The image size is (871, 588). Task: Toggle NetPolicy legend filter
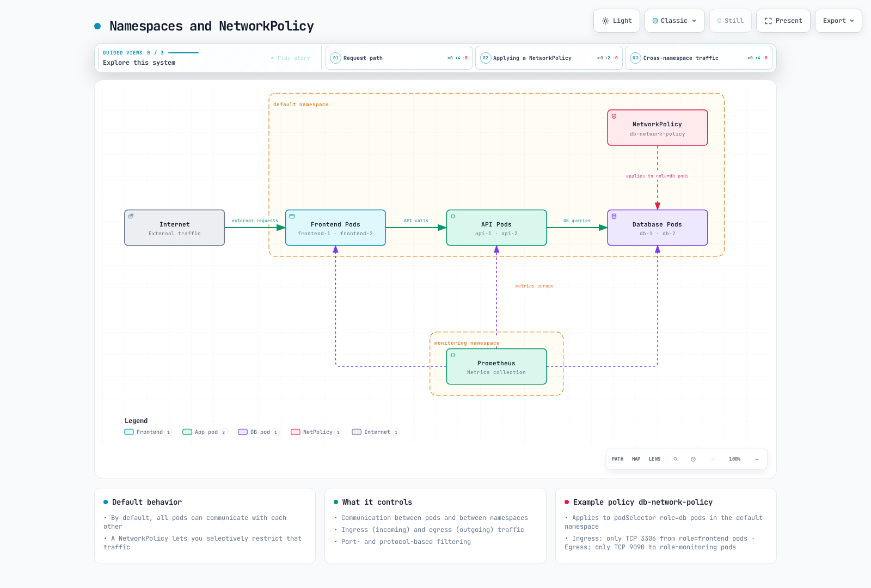[x=316, y=432]
